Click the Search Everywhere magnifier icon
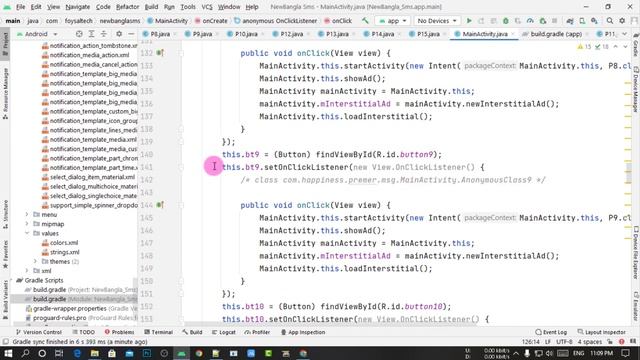The image size is (640, 360). (x=610, y=20)
